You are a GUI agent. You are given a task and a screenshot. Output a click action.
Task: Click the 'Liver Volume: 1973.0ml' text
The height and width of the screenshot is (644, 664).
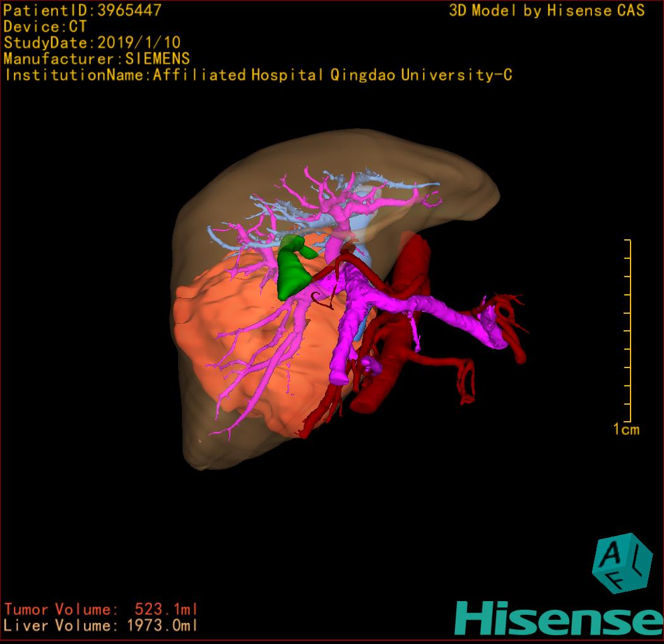[x=100, y=625]
